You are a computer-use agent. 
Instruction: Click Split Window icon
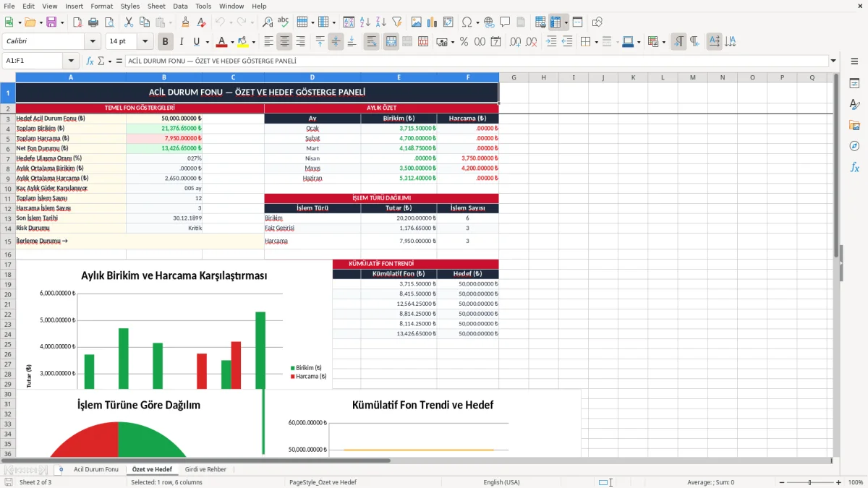point(577,22)
